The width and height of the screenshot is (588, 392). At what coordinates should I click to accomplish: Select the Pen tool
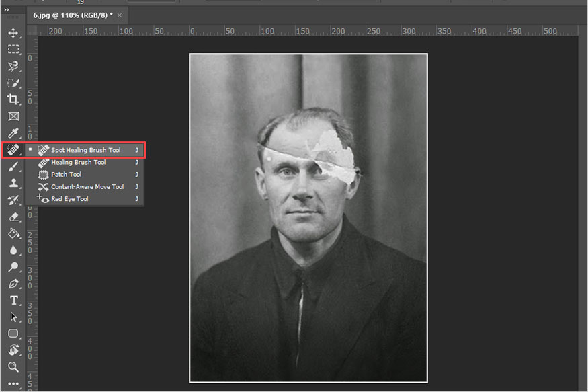coord(13,284)
